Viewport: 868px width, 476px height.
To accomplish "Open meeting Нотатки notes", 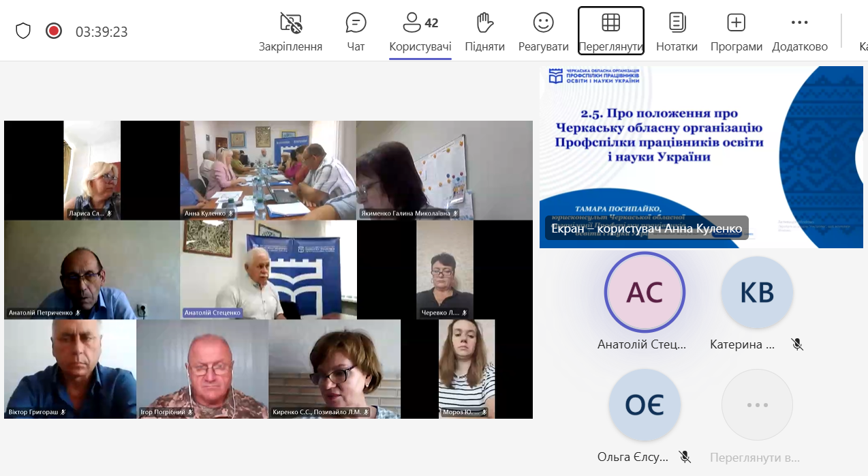I will click(677, 32).
